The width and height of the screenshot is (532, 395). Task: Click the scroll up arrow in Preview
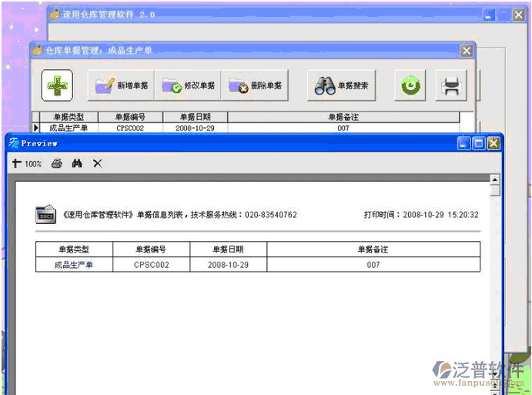495,179
